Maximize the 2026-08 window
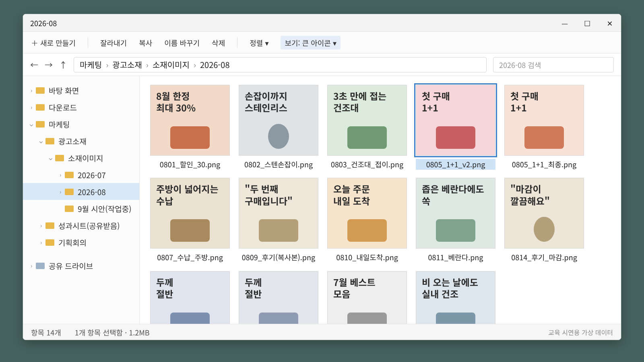The image size is (644, 362). pyautogui.click(x=587, y=23)
